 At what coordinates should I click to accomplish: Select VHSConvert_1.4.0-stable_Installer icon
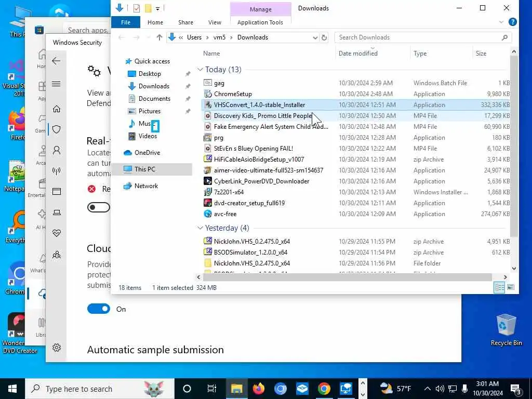pyautogui.click(x=208, y=105)
